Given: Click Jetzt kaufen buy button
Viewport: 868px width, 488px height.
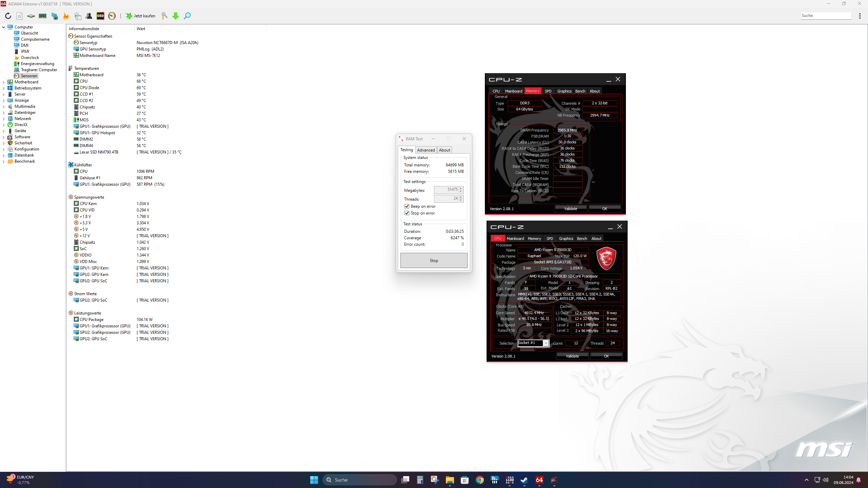Looking at the screenshot, I should [140, 16].
